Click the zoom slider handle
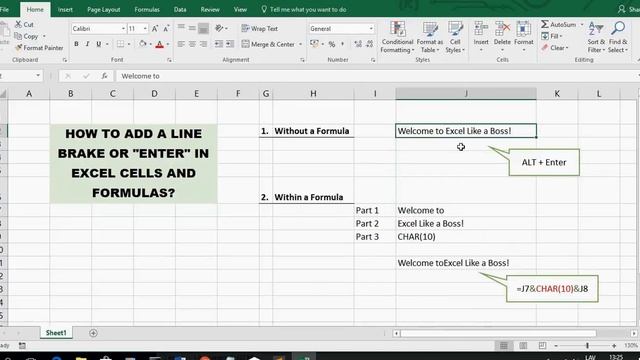The height and width of the screenshot is (360, 640). click(x=587, y=346)
